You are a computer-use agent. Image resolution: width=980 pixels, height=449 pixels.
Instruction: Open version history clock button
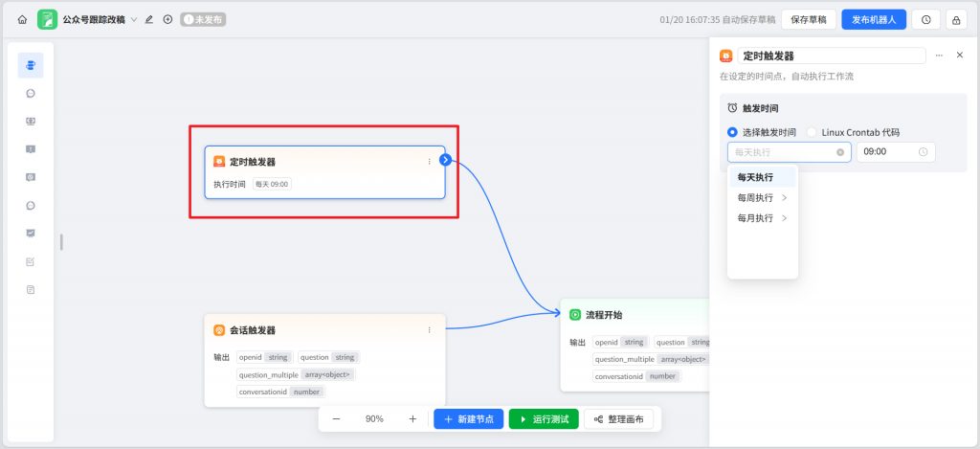coord(925,19)
